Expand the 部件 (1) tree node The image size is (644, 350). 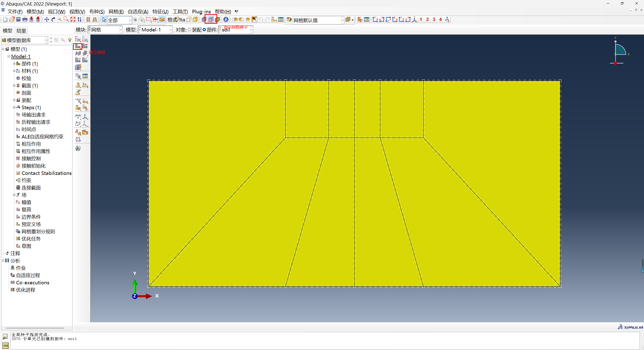pos(14,64)
